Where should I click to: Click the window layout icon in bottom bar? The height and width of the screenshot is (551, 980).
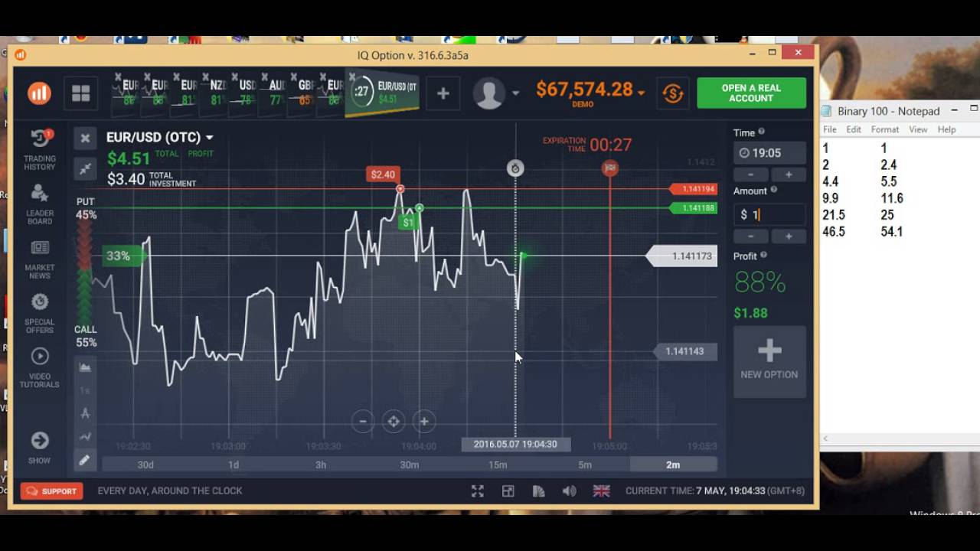coord(508,491)
